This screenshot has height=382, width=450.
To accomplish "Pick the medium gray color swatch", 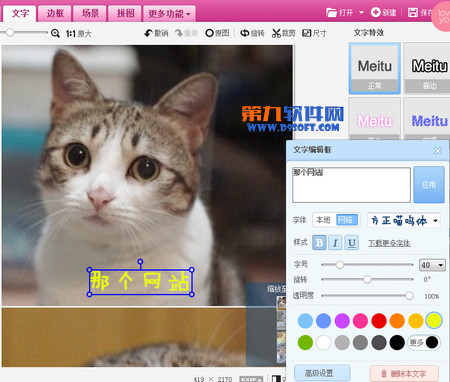I will tap(360, 342).
